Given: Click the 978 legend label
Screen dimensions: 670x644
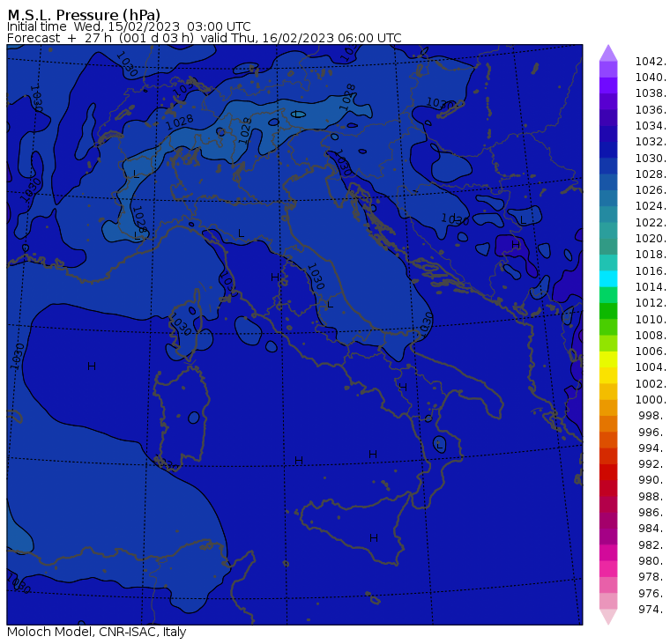Looking at the screenshot, I should tap(652, 576).
